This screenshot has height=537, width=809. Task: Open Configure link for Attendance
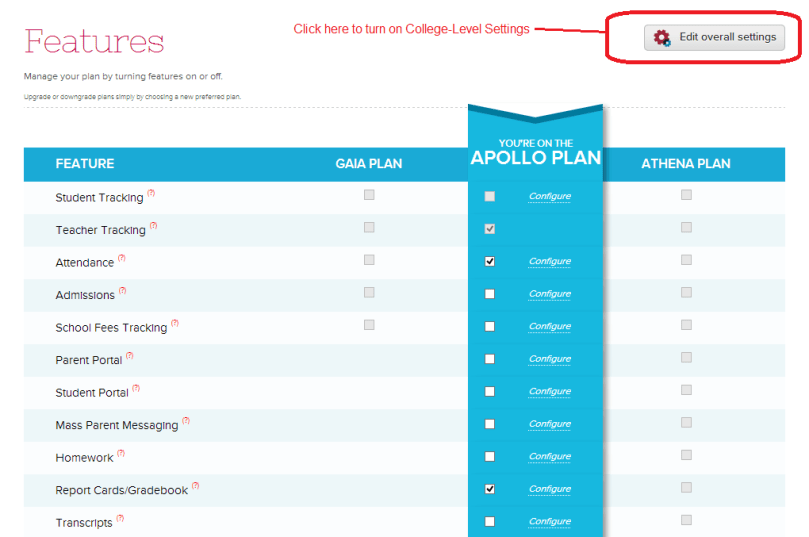coord(550,261)
